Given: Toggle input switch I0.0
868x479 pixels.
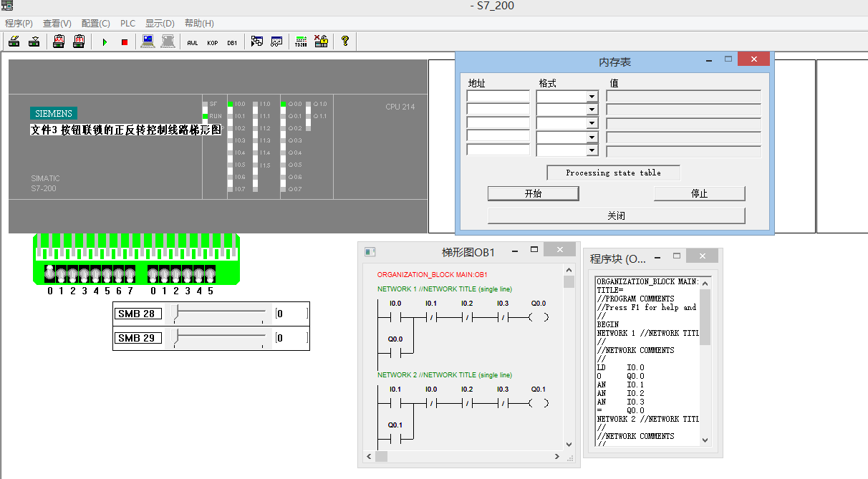Looking at the screenshot, I should pos(49,274).
